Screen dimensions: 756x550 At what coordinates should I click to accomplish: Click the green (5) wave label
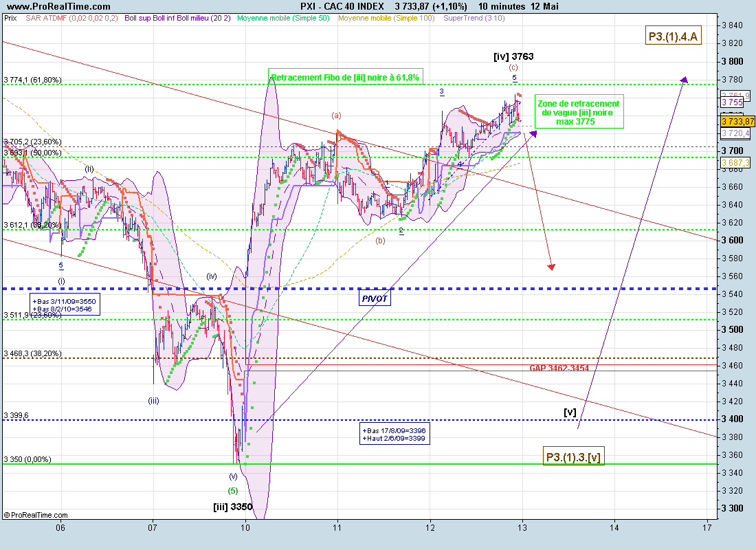point(233,491)
